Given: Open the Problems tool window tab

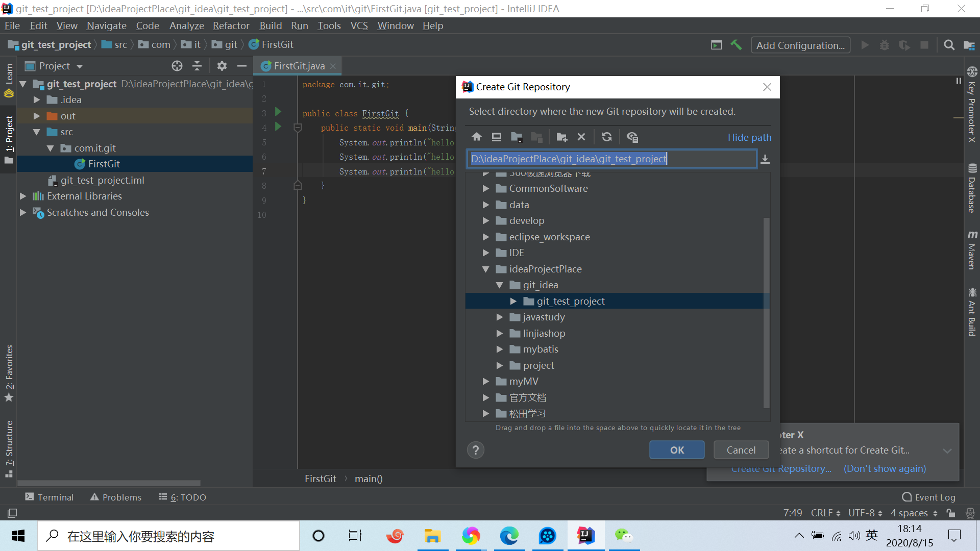Looking at the screenshot, I should click(116, 497).
